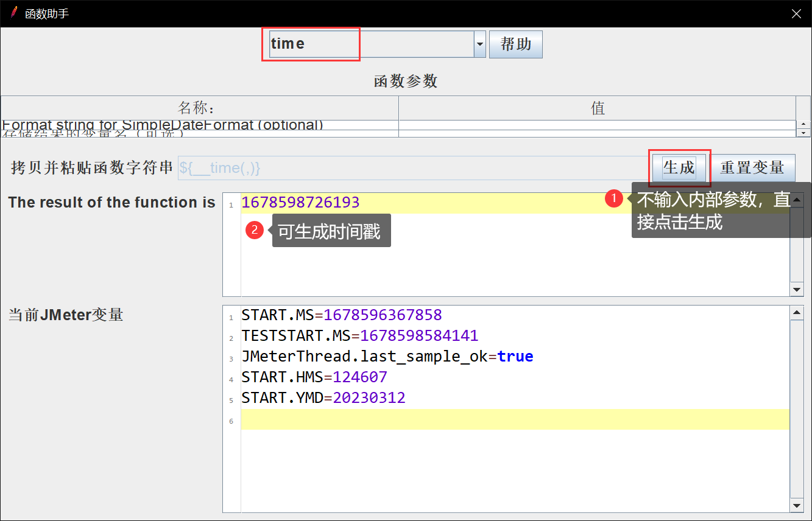
Task: Click the dropdown arrow beside the time function
Action: tap(479, 44)
